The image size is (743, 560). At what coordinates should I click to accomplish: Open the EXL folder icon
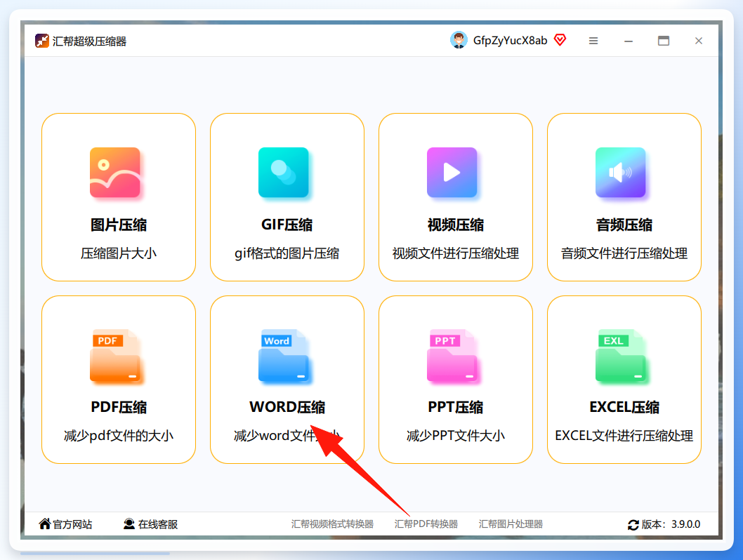621,356
